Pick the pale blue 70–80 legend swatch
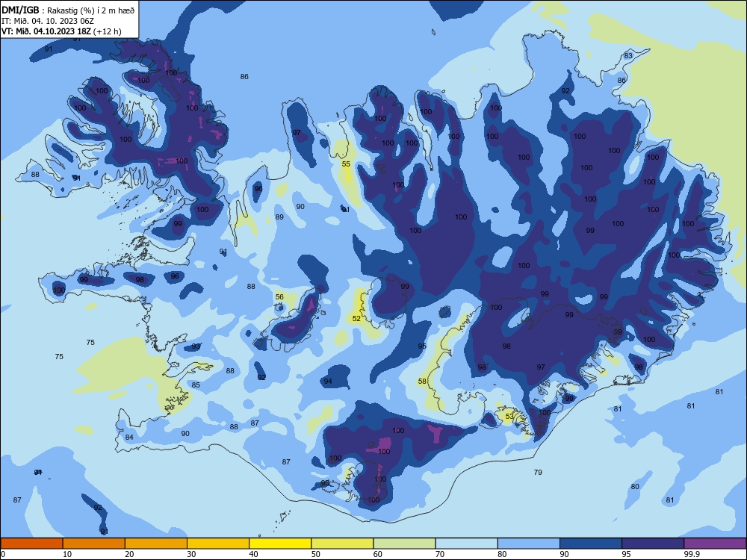 point(466,544)
